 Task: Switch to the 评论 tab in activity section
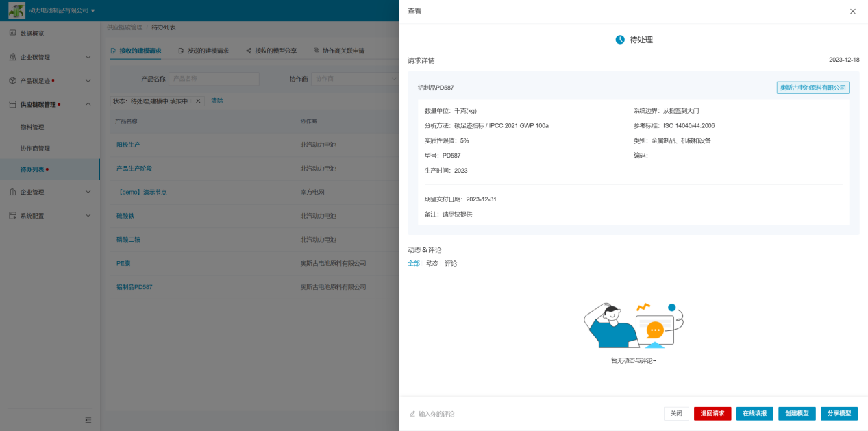coord(451,263)
